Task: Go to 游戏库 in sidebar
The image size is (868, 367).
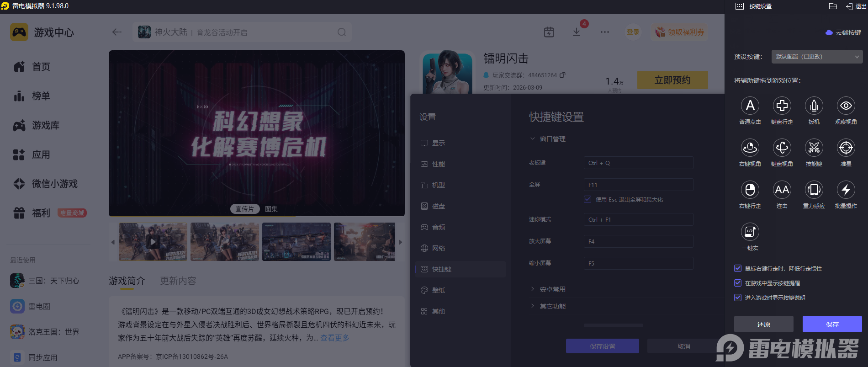Action: 36,125
